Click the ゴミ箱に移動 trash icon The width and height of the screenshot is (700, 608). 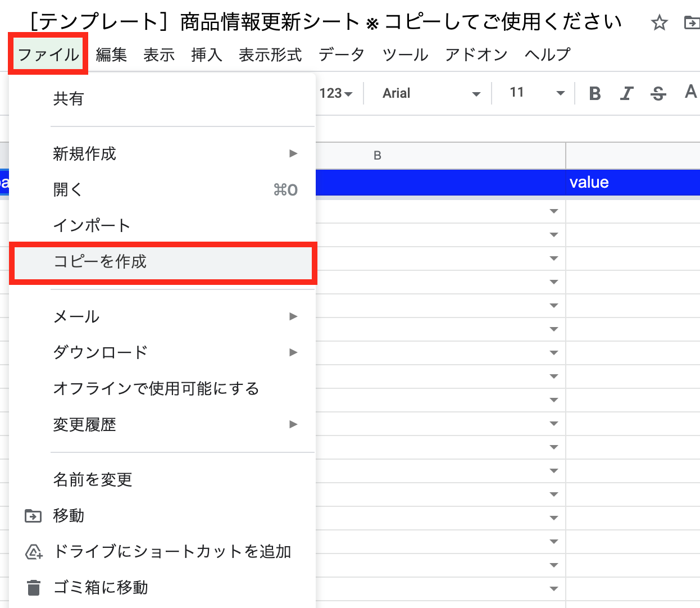34,587
